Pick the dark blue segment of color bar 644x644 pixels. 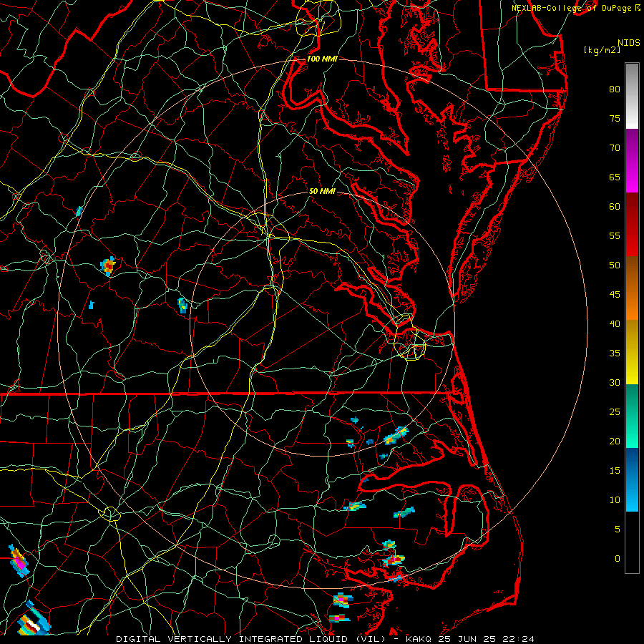(632, 479)
